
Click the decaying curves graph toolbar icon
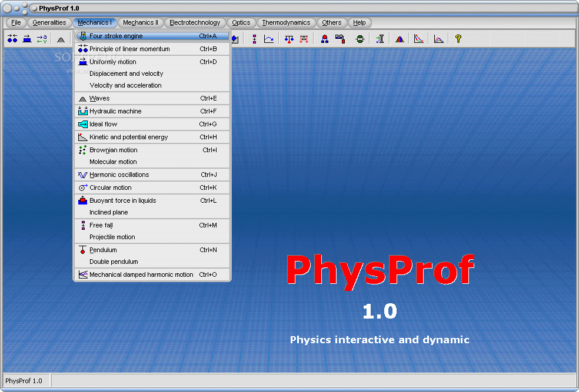tap(419, 39)
